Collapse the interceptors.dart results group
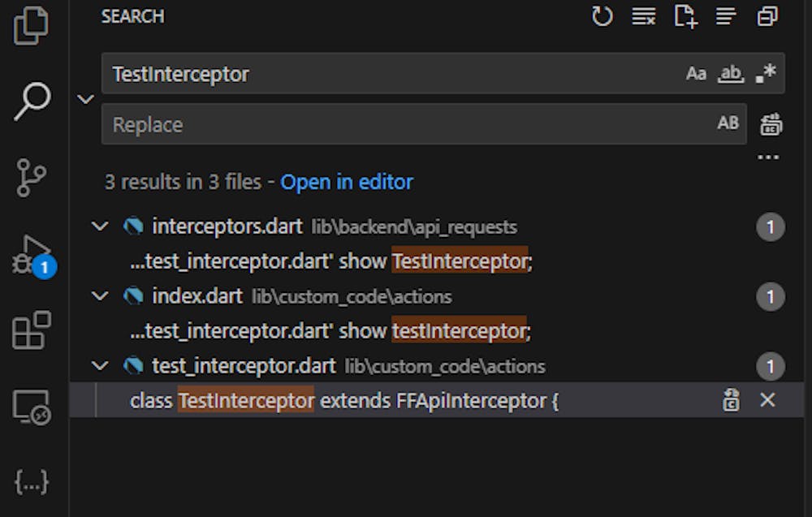Image resolution: width=812 pixels, height=517 pixels. tap(100, 227)
